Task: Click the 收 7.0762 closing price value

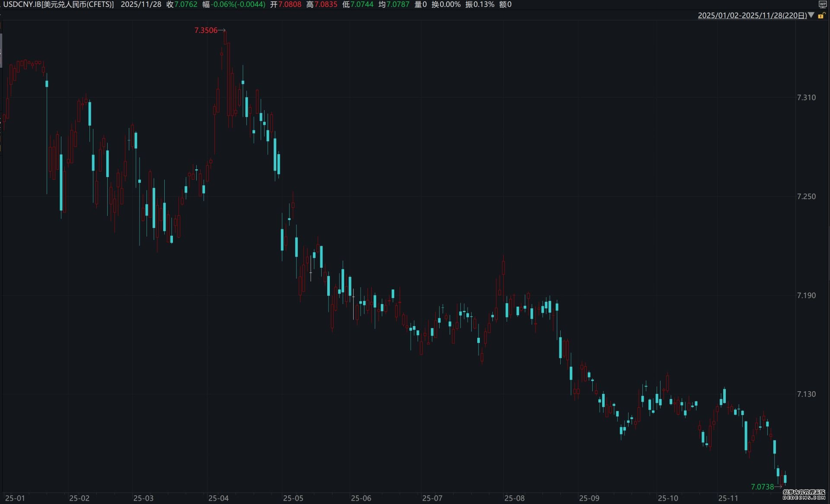Action: pos(186,4)
